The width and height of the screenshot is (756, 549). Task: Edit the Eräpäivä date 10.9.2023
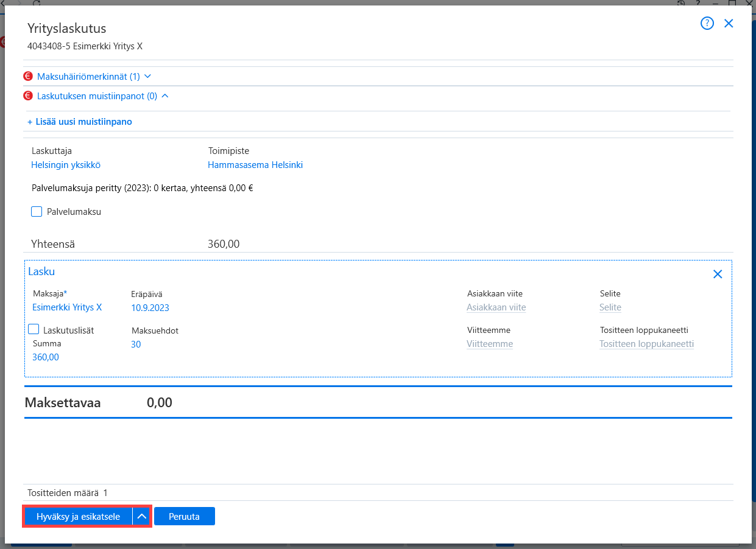pyautogui.click(x=150, y=308)
